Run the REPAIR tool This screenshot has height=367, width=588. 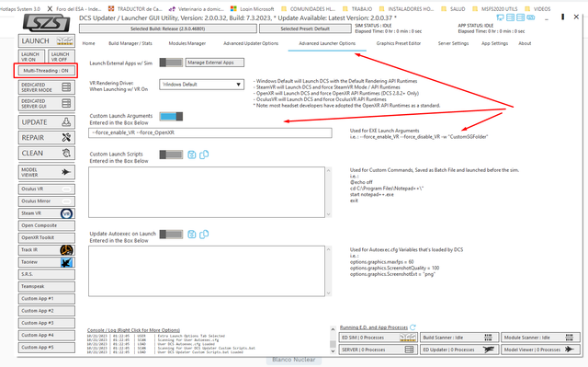(47, 138)
